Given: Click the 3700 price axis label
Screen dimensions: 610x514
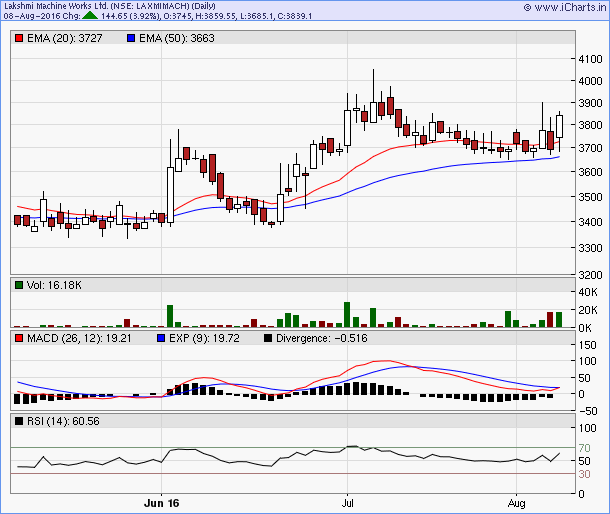Looking at the screenshot, I should click(x=590, y=148).
